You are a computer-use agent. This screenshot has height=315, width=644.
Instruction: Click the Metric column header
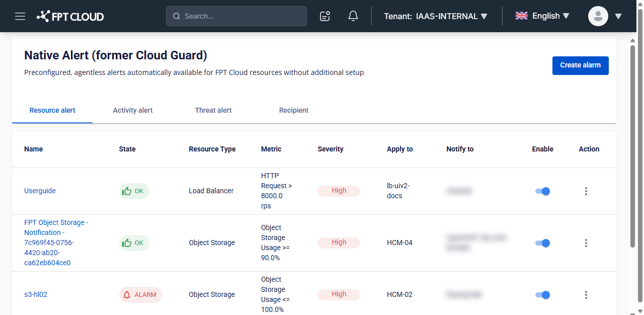coord(271,149)
